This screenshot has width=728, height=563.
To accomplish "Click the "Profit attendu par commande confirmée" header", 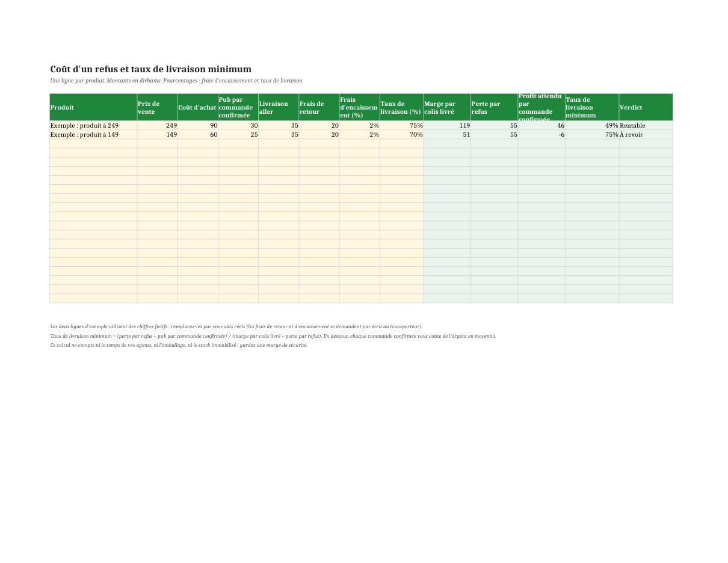I will [541, 107].
